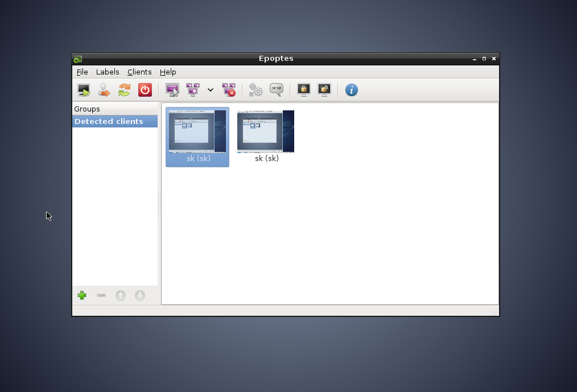577x392 pixels.
Task: Click the Boot clients toolbar icon
Action: click(84, 90)
